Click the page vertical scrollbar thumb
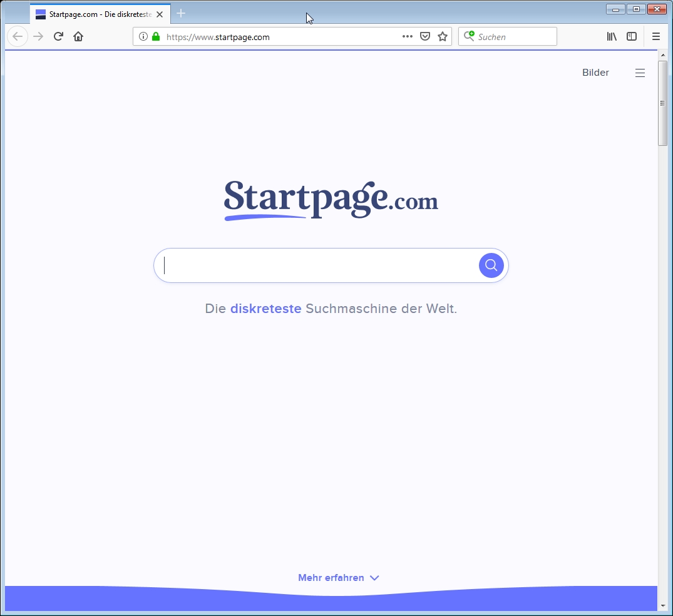The height and width of the screenshot is (616, 673). [662, 103]
